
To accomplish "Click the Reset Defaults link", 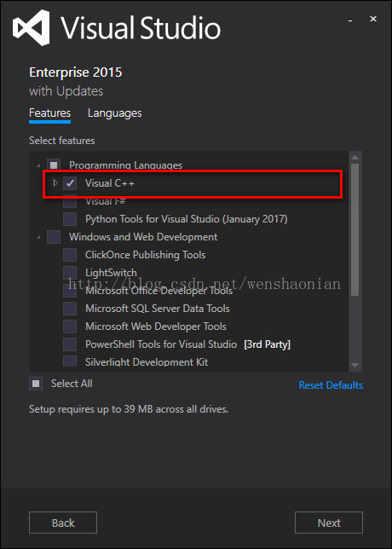I will pos(331,385).
